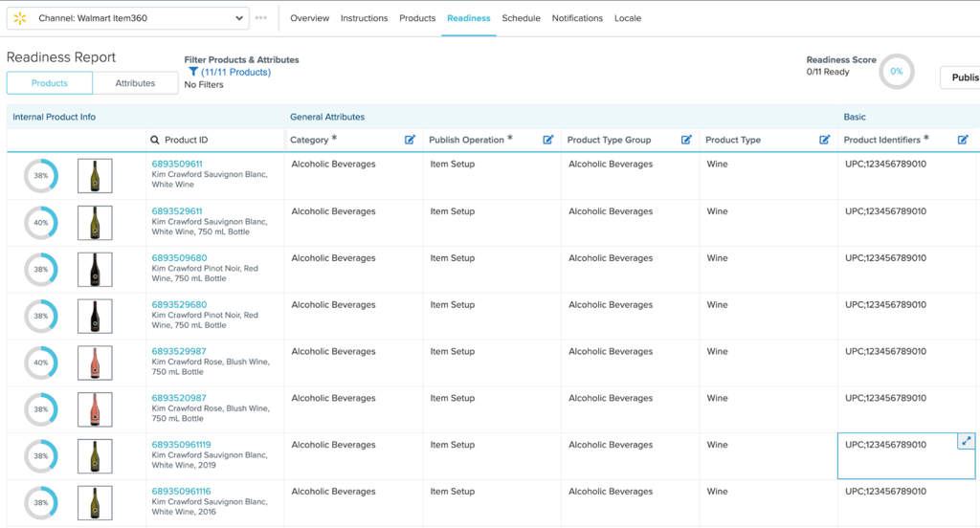The image size is (980, 528).
Task: Click the filter funnel icon
Action: (193, 72)
